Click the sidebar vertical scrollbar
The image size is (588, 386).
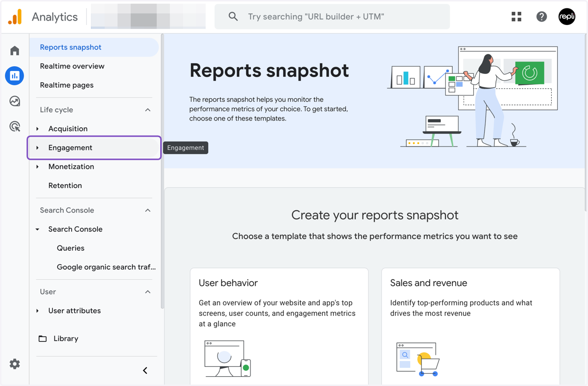(x=162, y=171)
